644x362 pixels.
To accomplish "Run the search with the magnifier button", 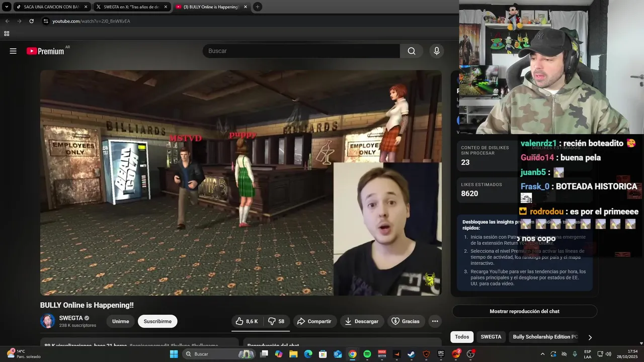I will pyautogui.click(x=412, y=51).
